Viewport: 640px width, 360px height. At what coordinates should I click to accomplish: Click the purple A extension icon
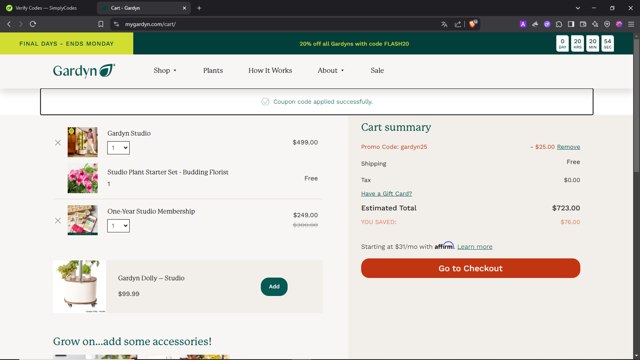[x=523, y=24]
